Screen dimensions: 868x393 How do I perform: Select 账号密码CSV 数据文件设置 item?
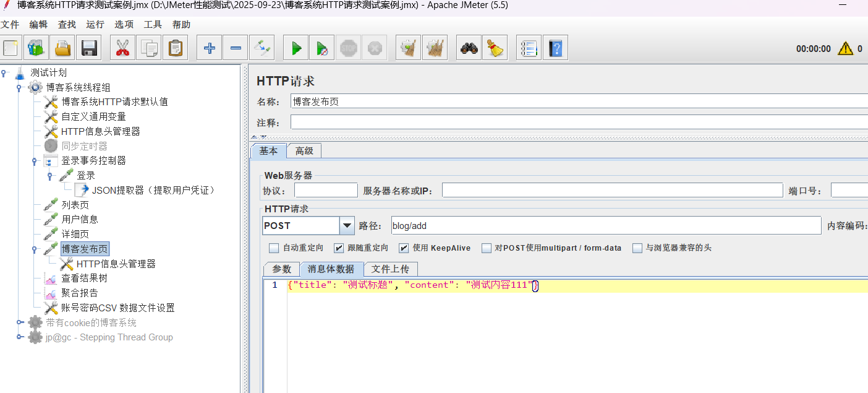117,308
